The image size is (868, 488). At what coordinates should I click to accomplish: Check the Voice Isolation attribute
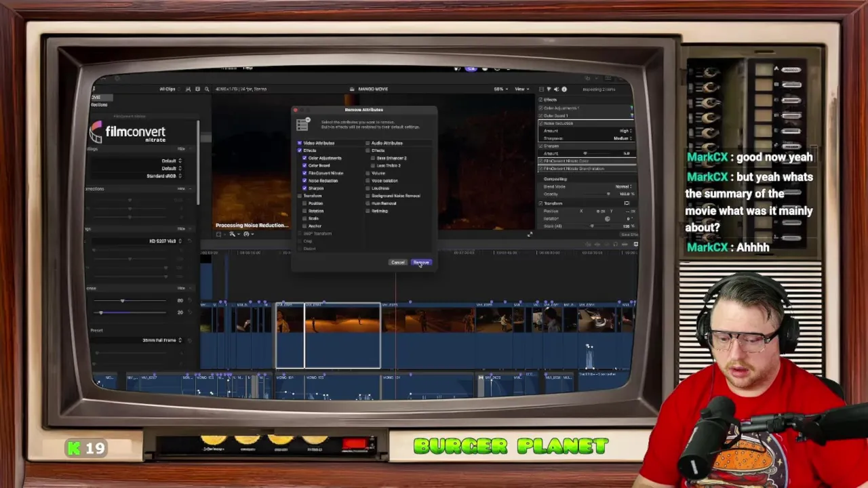click(x=368, y=180)
